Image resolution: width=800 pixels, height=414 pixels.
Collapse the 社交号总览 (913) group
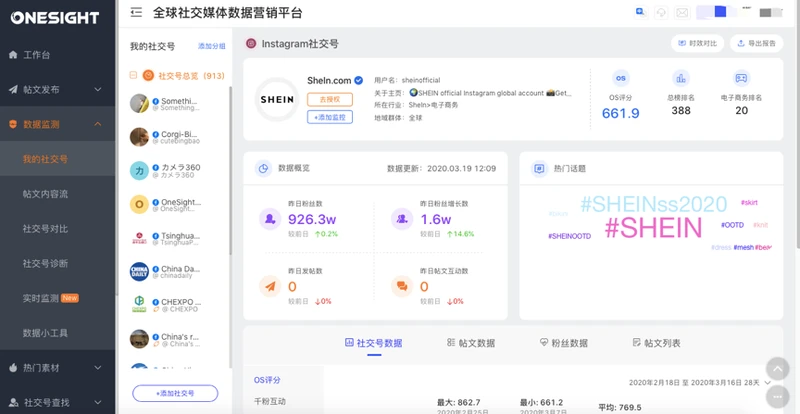[x=133, y=76]
